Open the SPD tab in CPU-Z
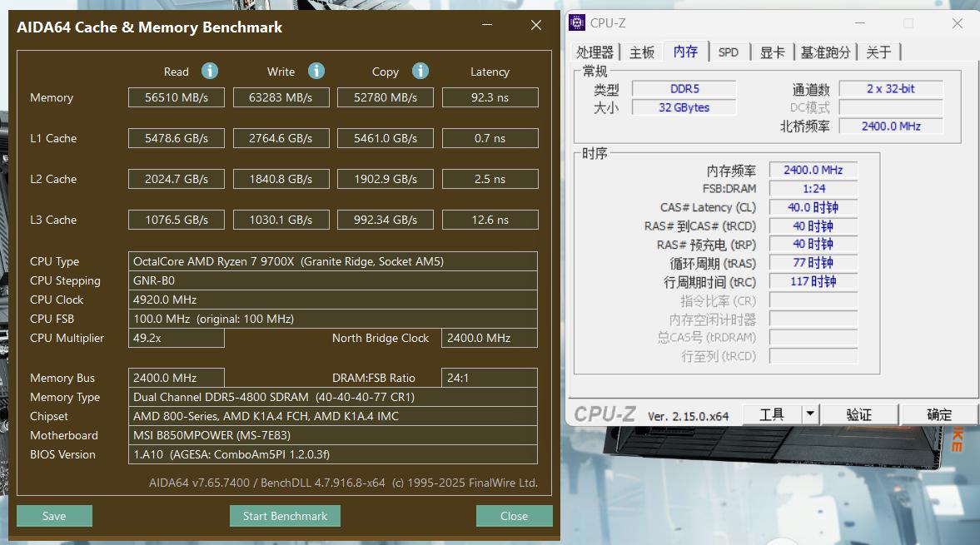 pyautogui.click(x=728, y=52)
